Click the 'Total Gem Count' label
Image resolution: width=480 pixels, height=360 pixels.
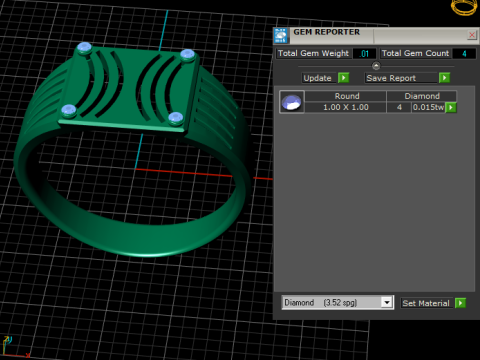pyautogui.click(x=415, y=53)
